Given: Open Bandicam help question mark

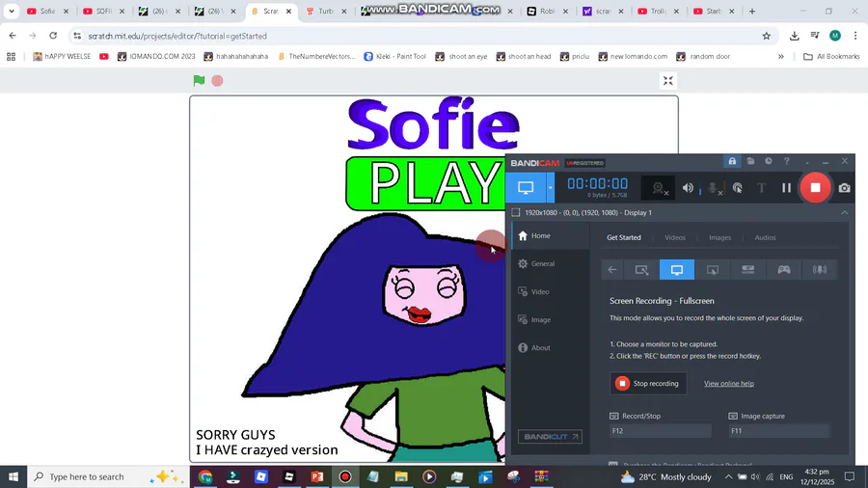Looking at the screenshot, I should pos(787,161).
